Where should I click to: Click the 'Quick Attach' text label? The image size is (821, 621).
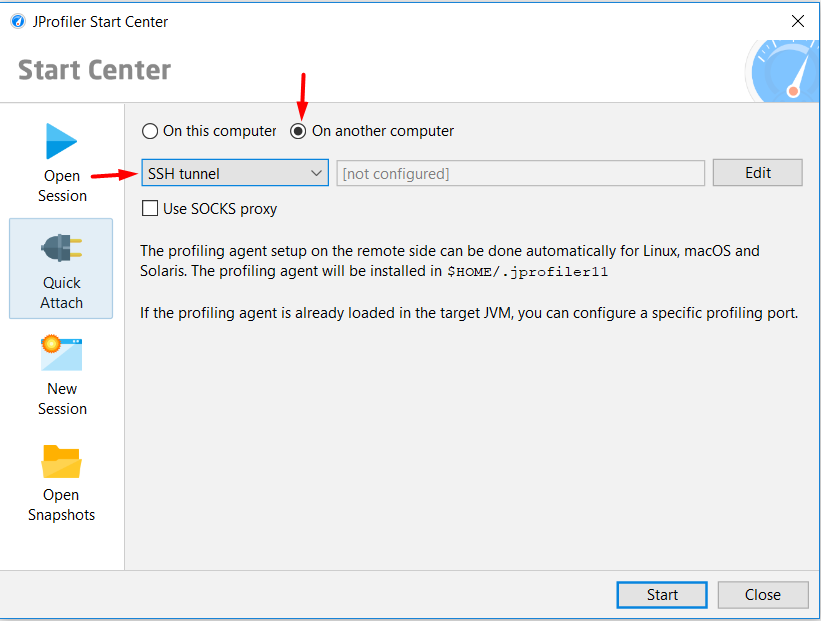coord(62,293)
